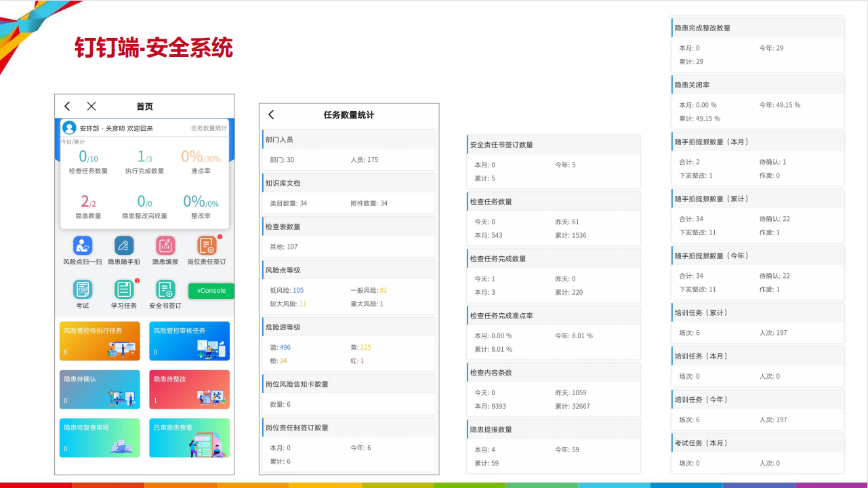Open the 岗位责任签订 icon
The width and height of the screenshot is (868, 488).
(207, 246)
